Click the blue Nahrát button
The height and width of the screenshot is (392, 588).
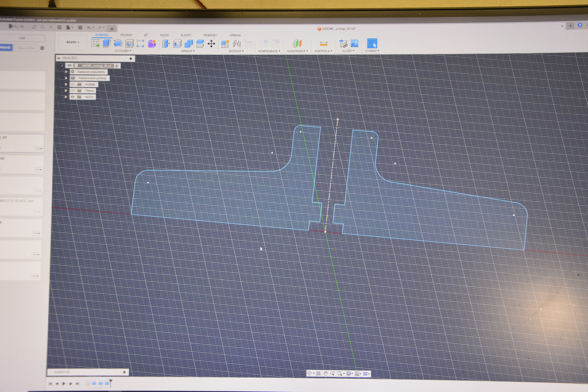(6, 47)
